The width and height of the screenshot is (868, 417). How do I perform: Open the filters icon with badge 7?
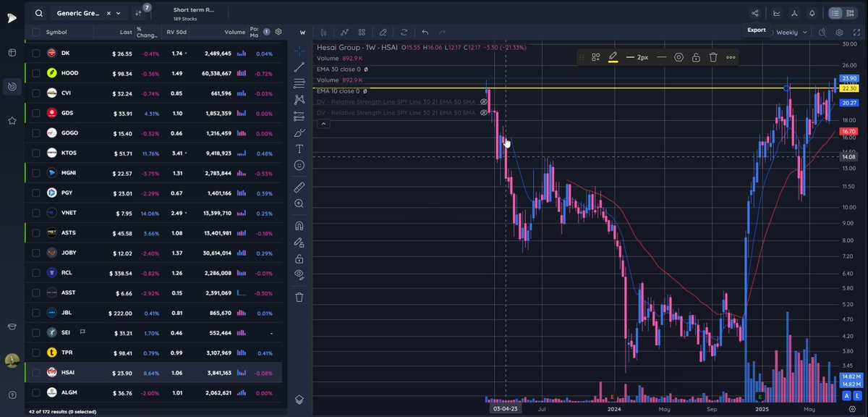pyautogui.click(x=140, y=12)
